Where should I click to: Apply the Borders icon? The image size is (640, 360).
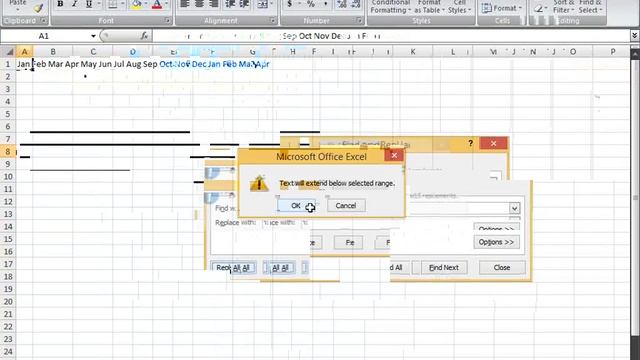tap(112, 4)
